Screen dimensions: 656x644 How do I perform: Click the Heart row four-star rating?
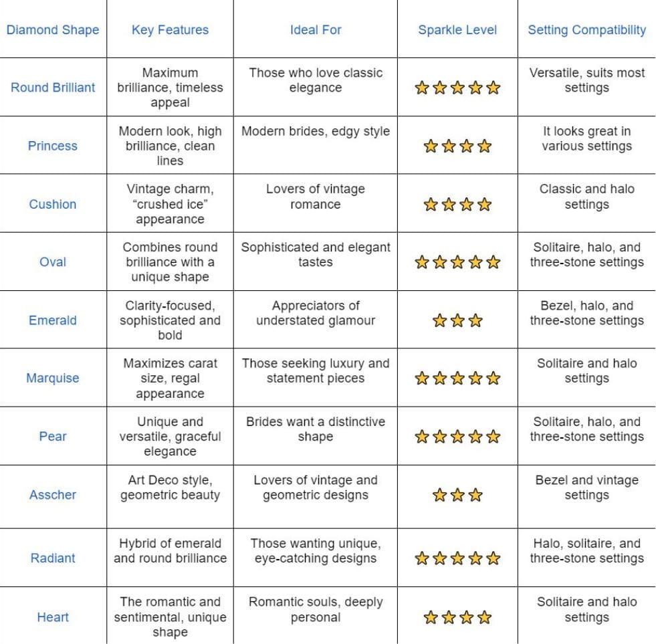[457, 617]
